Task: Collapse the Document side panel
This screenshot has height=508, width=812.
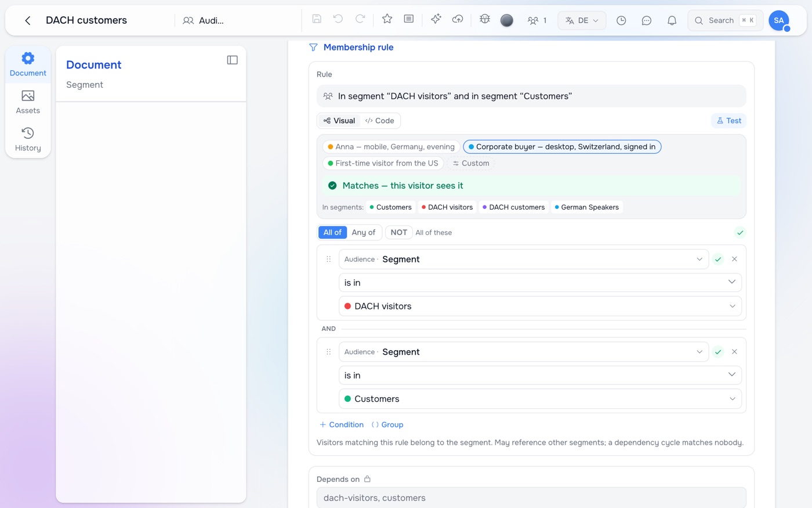Action: pyautogui.click(x=233, y=60)
